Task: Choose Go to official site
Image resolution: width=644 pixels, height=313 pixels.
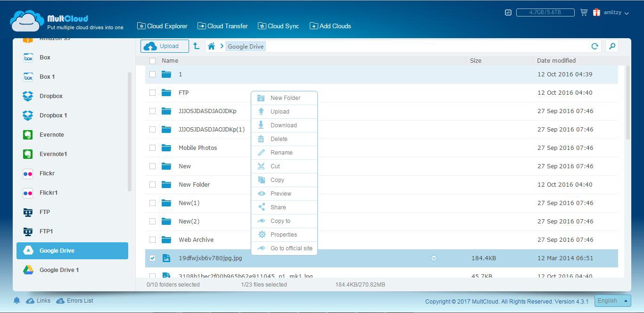Action: click(284, 248)
